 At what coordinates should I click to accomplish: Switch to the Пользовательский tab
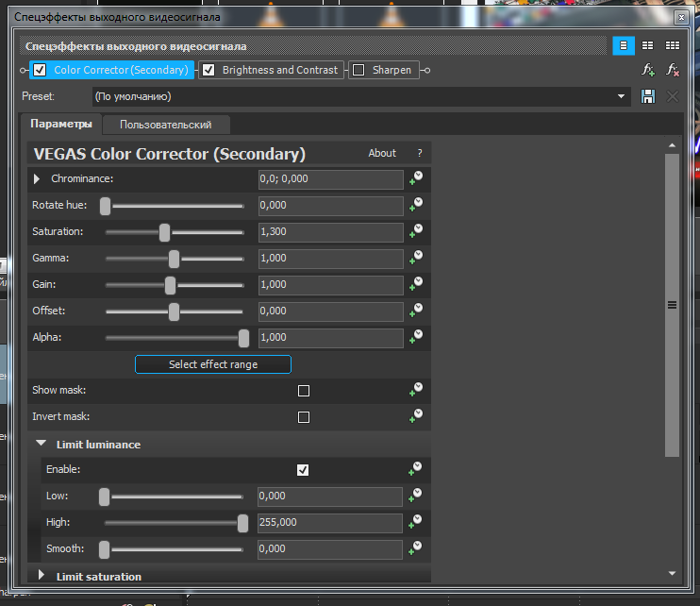[166, 125]
